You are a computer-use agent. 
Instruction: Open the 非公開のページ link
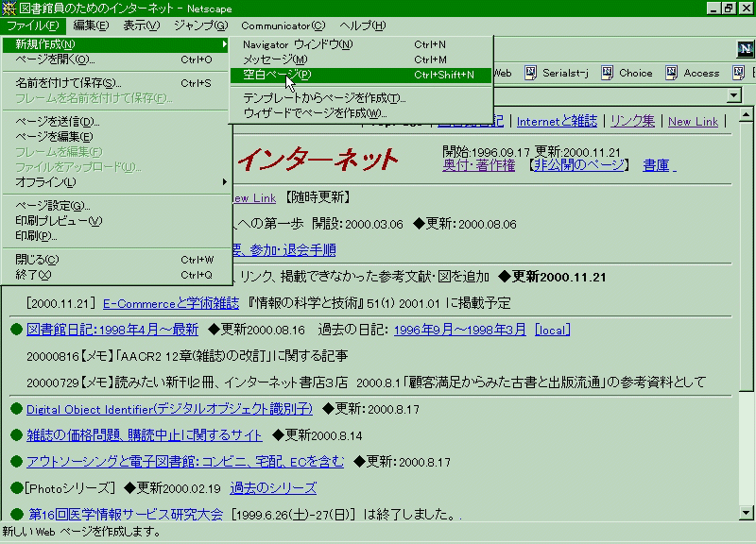579,165
